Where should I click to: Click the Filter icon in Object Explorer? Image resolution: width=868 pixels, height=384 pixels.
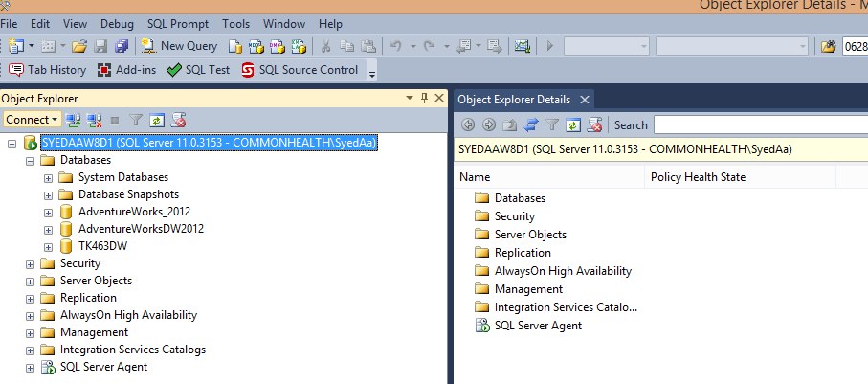[x=136, y=120]
